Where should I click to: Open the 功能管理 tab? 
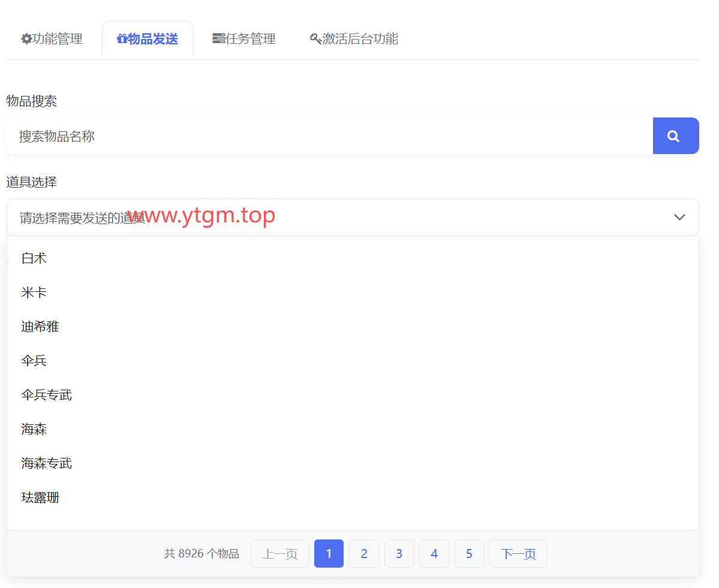point(52,39)
